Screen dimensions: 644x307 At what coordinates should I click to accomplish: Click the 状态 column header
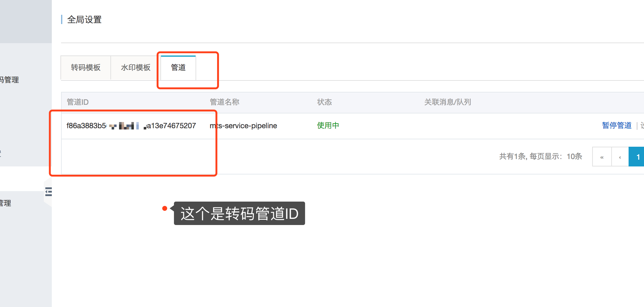324,102
